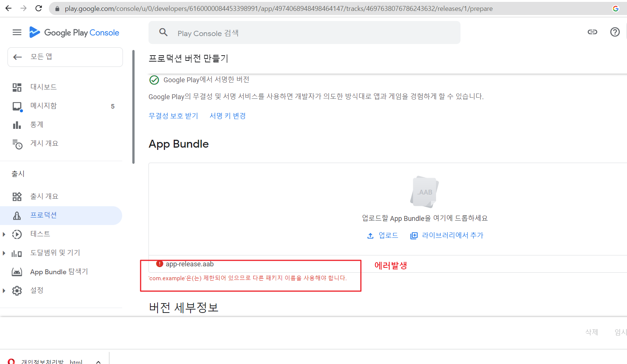The image size is (627, 364).
Task: Click the com.example restricted error message
Action: (x=248, y=278)
